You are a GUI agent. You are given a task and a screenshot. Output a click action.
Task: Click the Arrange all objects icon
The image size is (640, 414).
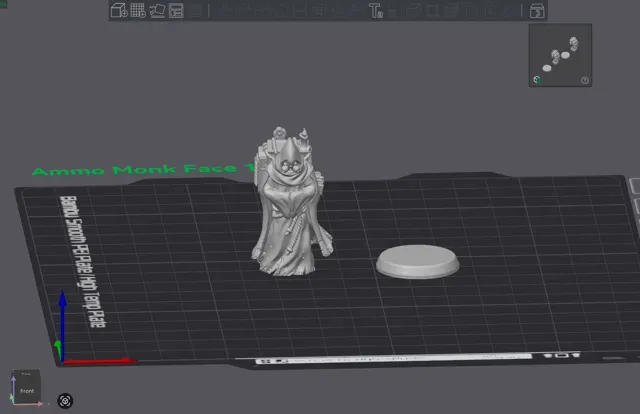pos(176,11)
